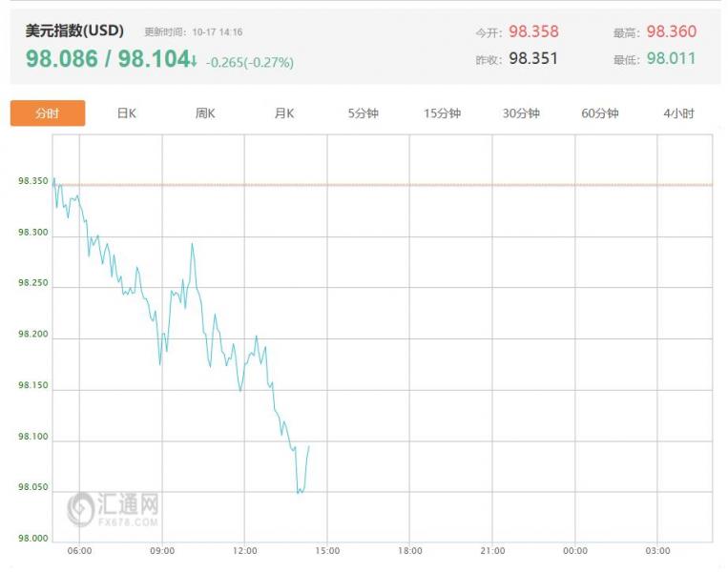
Task: Click the 美元指数(USD) title
Action: click(74, 31)
